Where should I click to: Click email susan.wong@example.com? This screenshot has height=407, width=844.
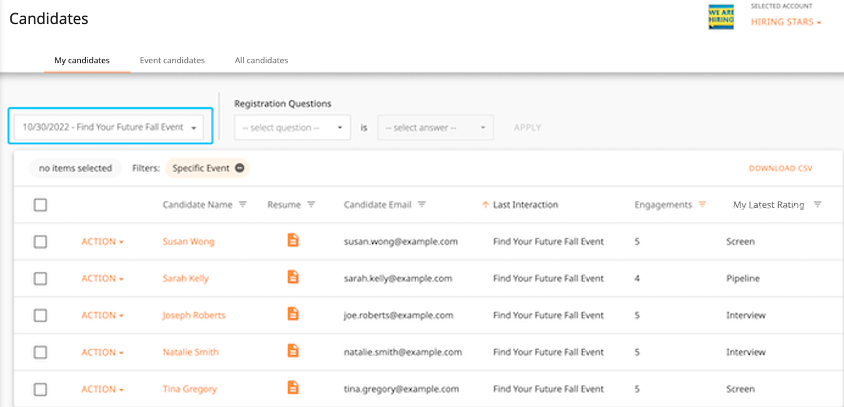click(400, 242)
